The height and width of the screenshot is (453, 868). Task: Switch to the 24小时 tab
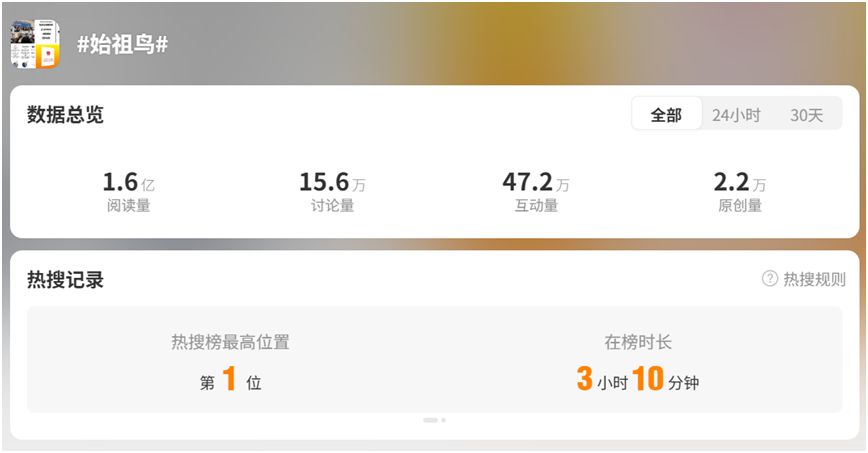[736, 115]
